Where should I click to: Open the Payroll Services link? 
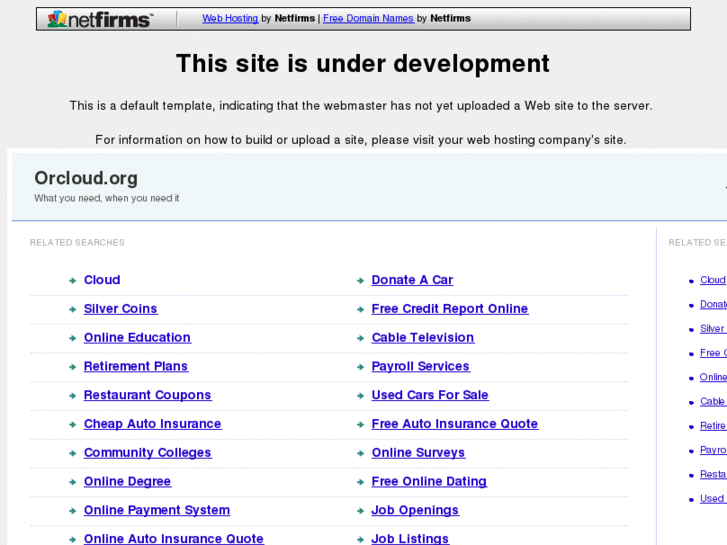[421, 366]
